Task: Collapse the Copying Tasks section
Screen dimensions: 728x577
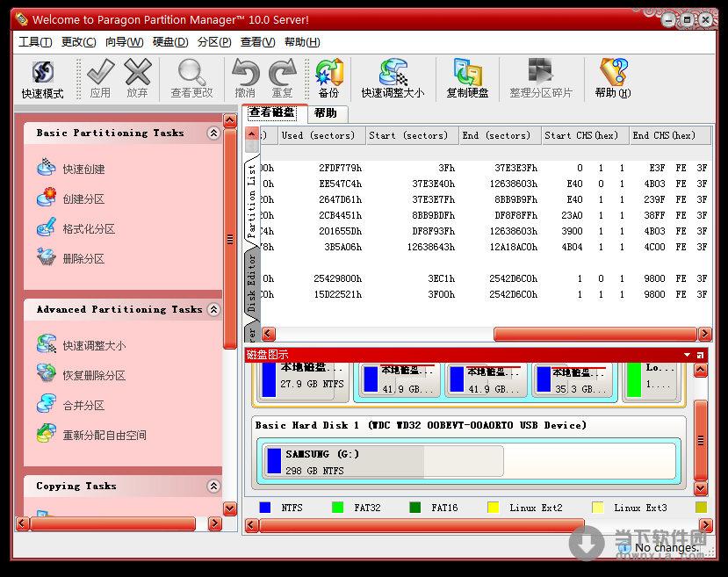Action: (x=213, y=486)
